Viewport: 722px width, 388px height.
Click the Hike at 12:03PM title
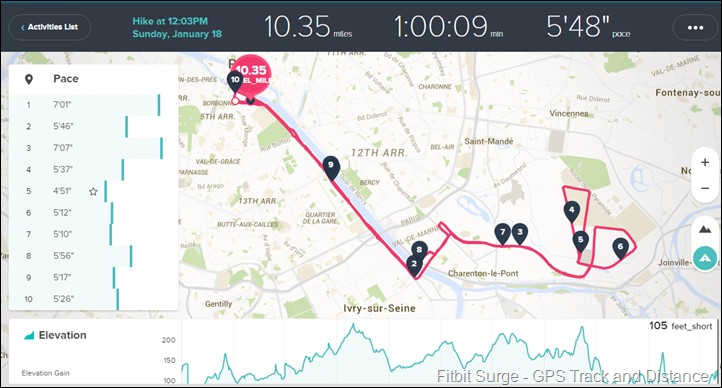[x=170, y=21]
